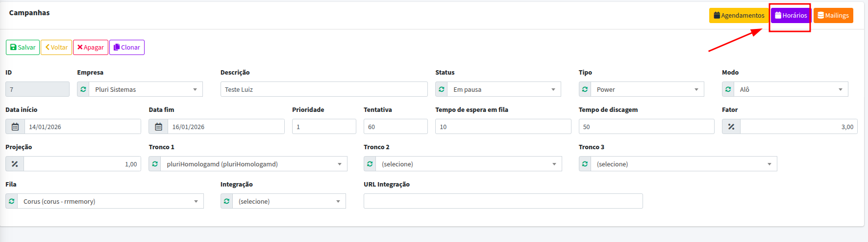Click the refresh icon beside Tipo field
This screenshot has width=868, height=242.
pyautogui.click(x=585, y=89)
